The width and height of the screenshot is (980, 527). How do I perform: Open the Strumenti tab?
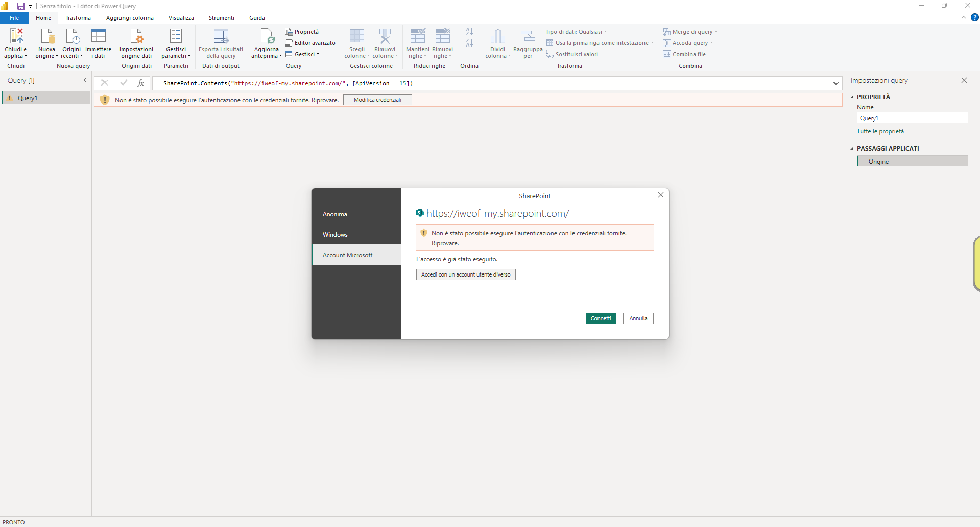tap(222, 18)
